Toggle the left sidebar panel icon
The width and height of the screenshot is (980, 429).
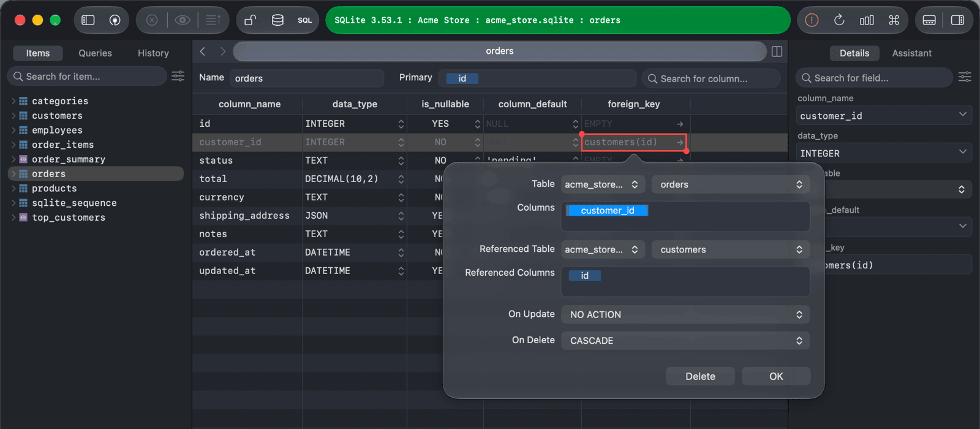88,20
